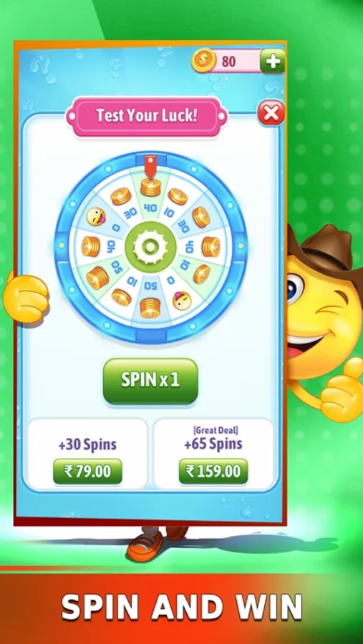This screenshot has height=644, width=363.
Task: Click coin stack under the red pointer
Action: [150, 187]
